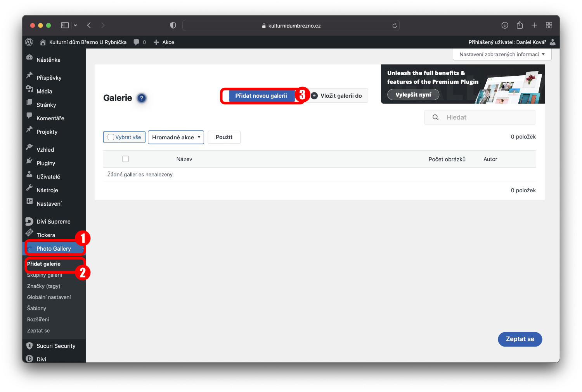Open Safari downloads icon
The image size is (582, 392).
point(505,25)
